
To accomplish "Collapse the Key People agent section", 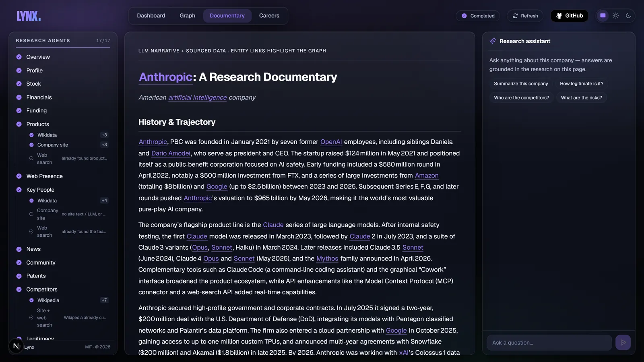I will [x=63, y=190].
